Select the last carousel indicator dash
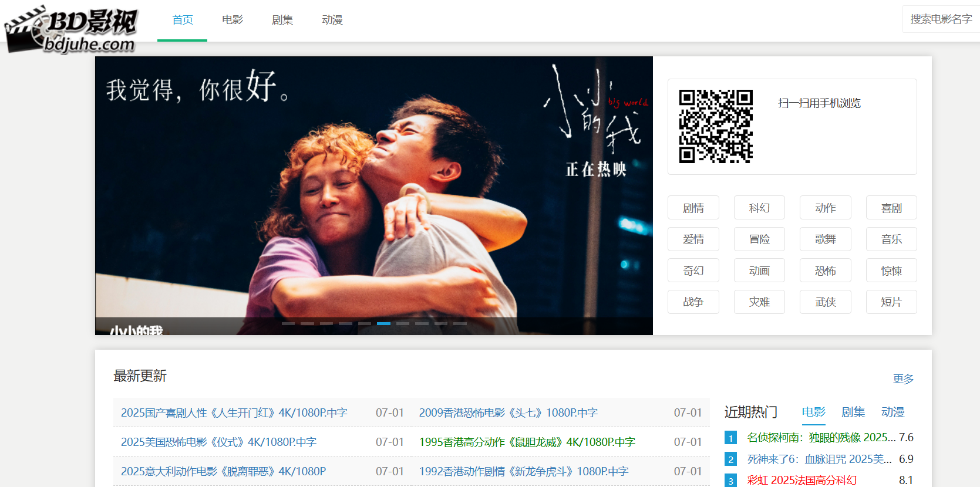The image size is (980, 487). tap(460, 323)
